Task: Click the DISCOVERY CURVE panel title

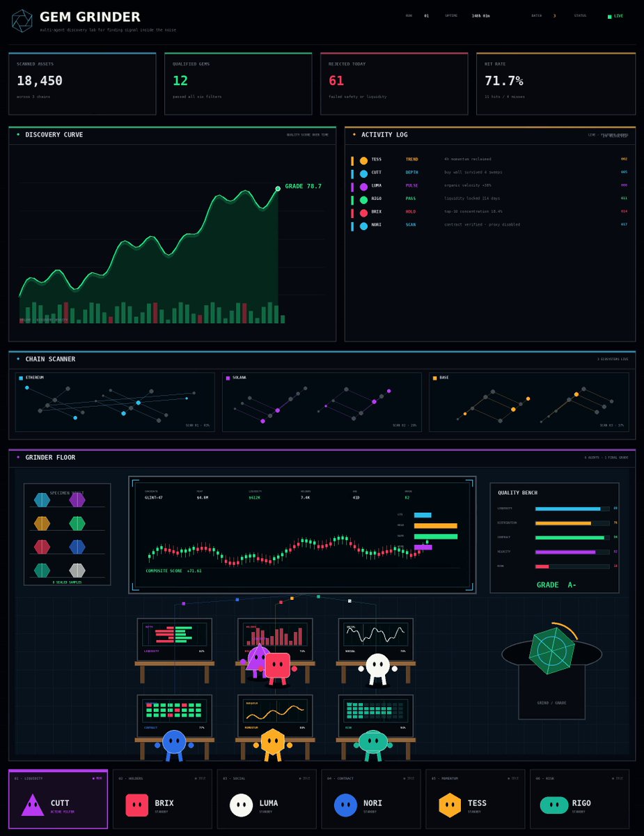Action: coord(54,134)
